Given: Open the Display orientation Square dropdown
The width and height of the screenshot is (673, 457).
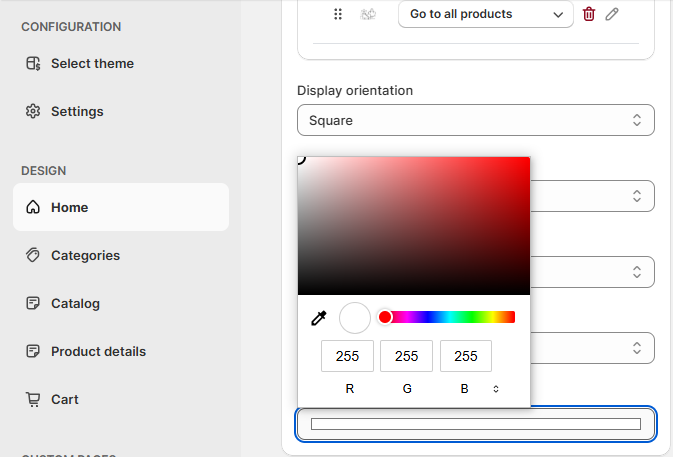Looking at the screenshot, I should [476, 120].
